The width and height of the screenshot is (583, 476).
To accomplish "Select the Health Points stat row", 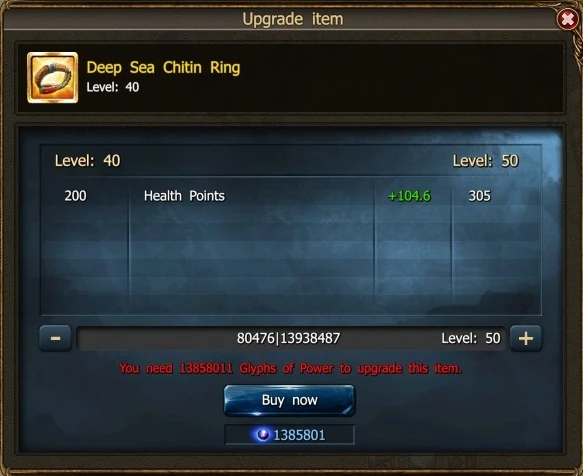I will (291, 196).
